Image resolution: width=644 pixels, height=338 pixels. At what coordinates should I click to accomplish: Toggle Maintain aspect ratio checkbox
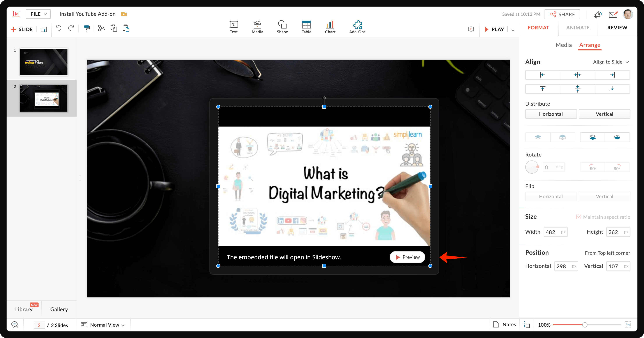pyautogui.click(x=579, y=217)
